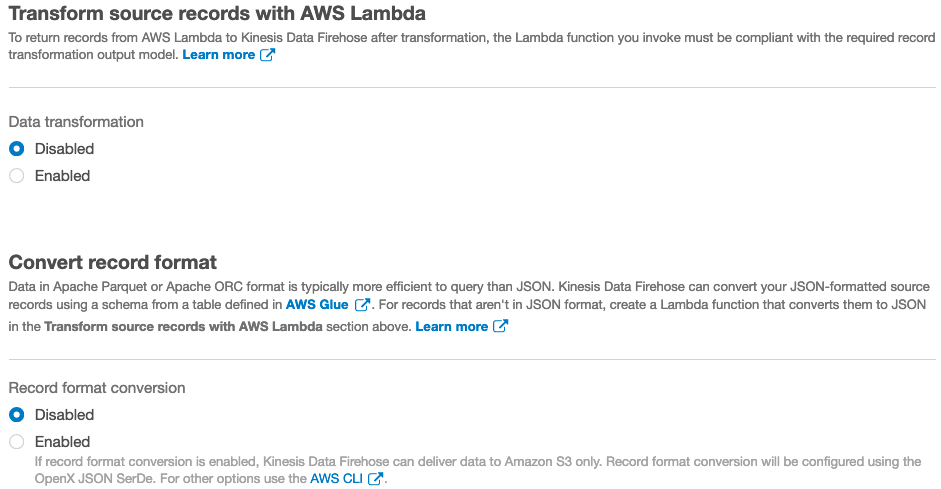Viewport: 941px width, 489px height.
Task: Select Disabled radio button for Data transformation
Action: (16, 149)
